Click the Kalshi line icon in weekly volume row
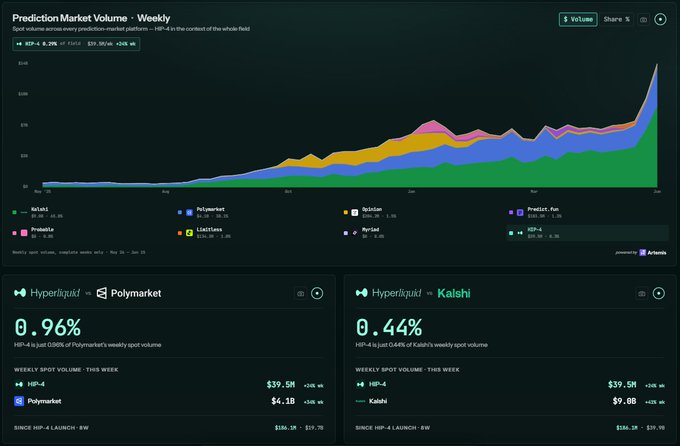Viewport: 680px width, 446px height. (x=360, y=401)
